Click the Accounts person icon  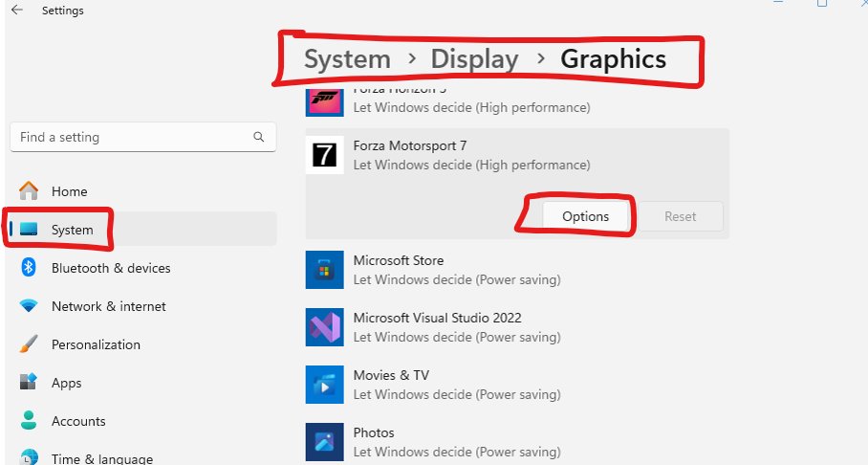[29, 421]
